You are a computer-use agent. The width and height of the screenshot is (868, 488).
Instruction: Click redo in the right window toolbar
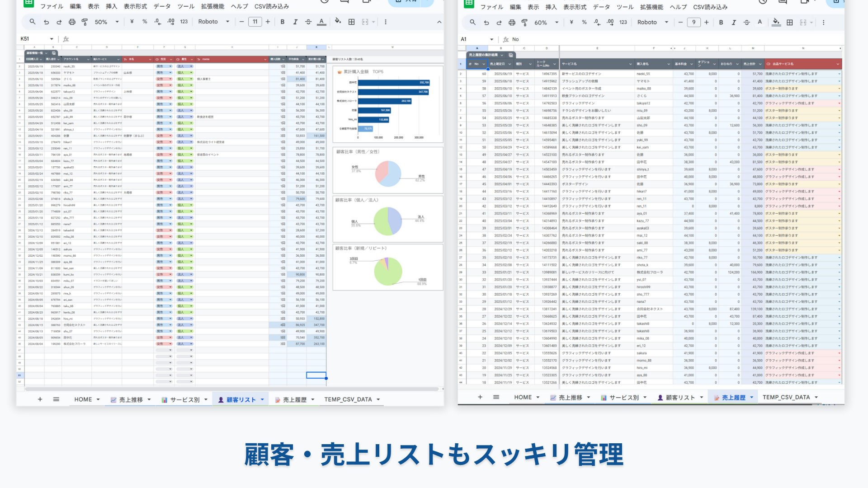point(499,22)
